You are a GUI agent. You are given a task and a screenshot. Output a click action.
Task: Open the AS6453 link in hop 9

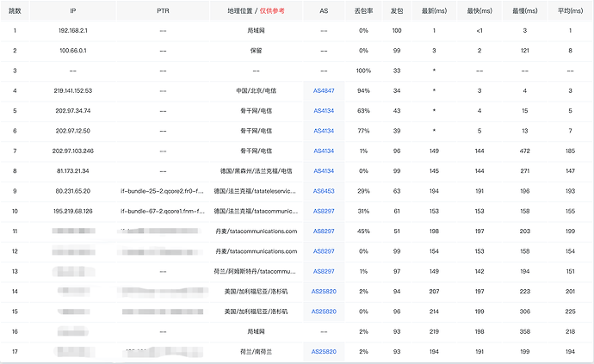coord(324,191)
